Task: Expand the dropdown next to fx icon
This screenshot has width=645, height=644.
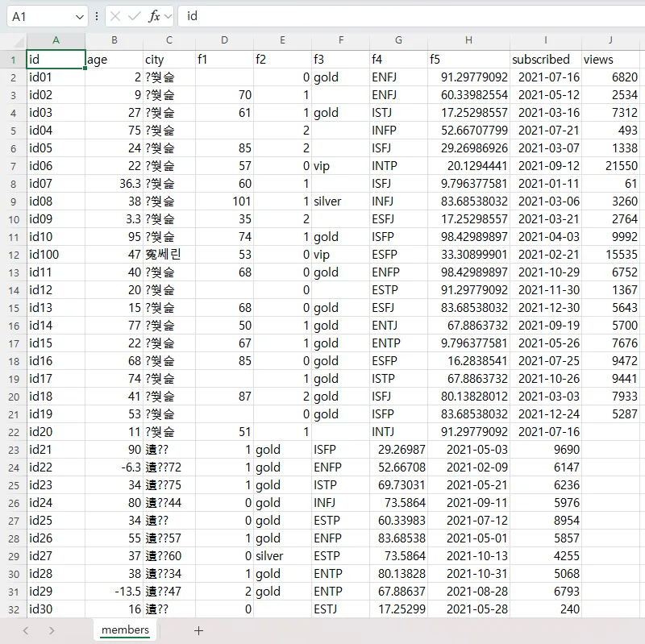Action: [x=167, y=16]
